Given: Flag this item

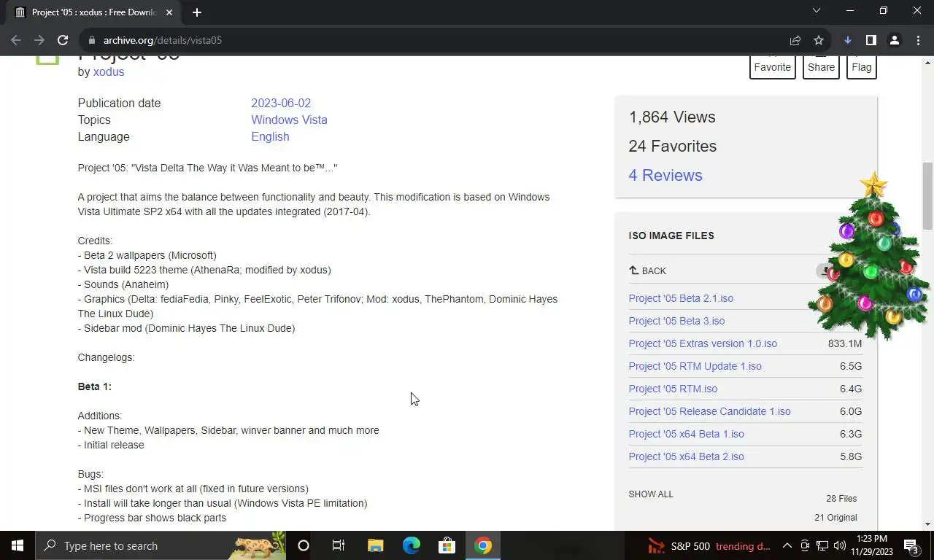Looking at the screenshot, I should [862, 67].
